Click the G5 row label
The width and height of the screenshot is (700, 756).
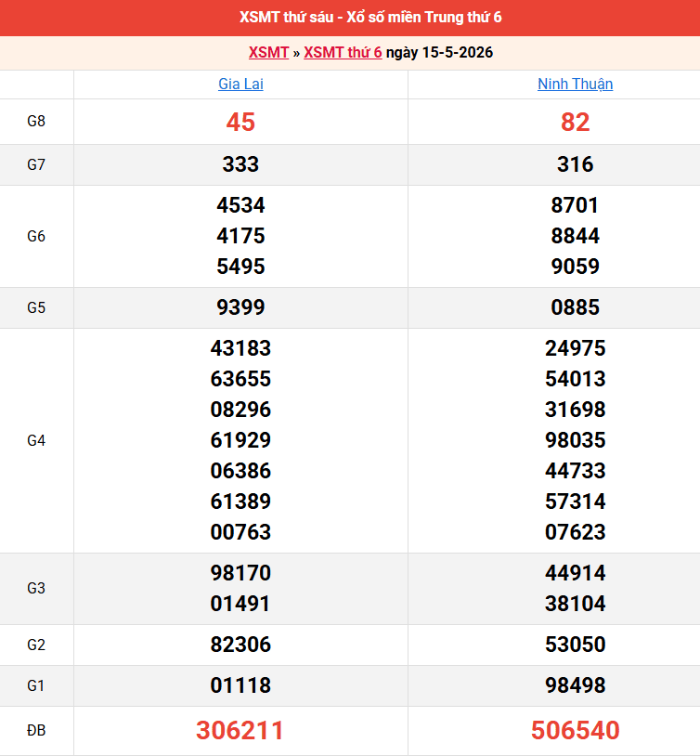[36, 307]
